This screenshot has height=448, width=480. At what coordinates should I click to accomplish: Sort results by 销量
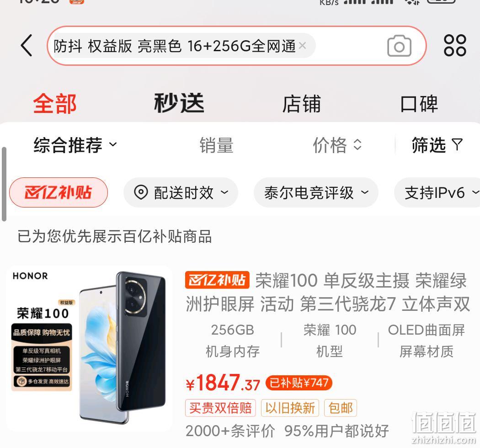(x=216, y=145)
